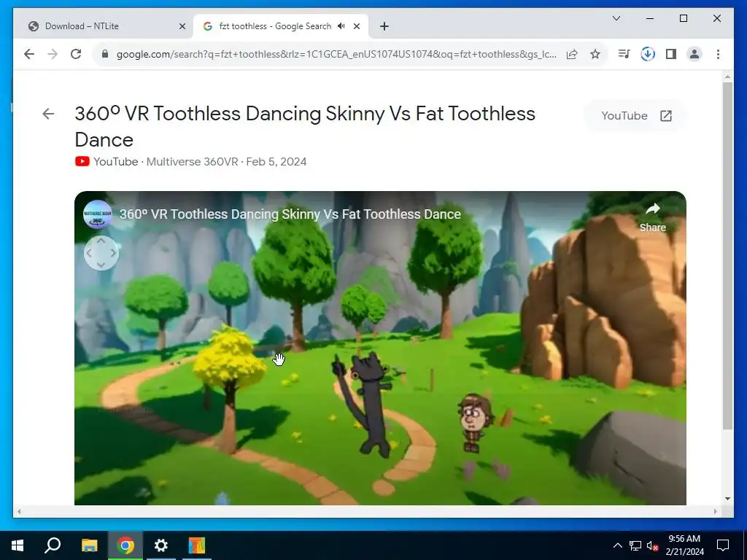Open the Windows Start menu
The image size is (747, 560).
click(x=18, y=545)
